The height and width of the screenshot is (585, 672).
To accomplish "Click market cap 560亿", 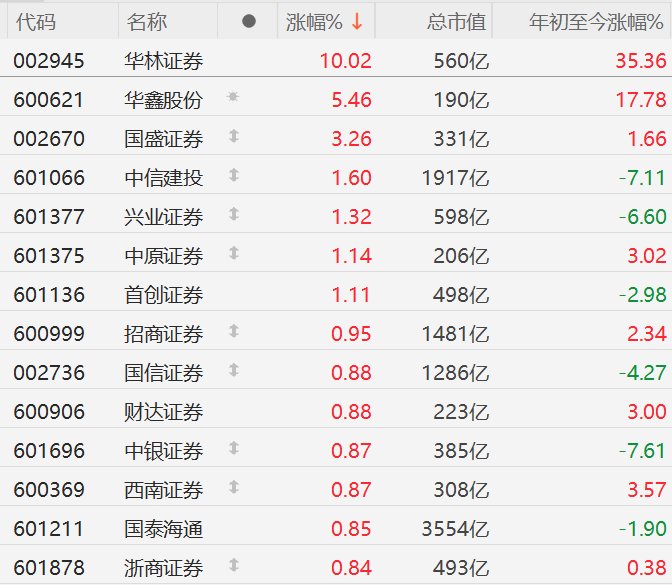I will (461, 61).
